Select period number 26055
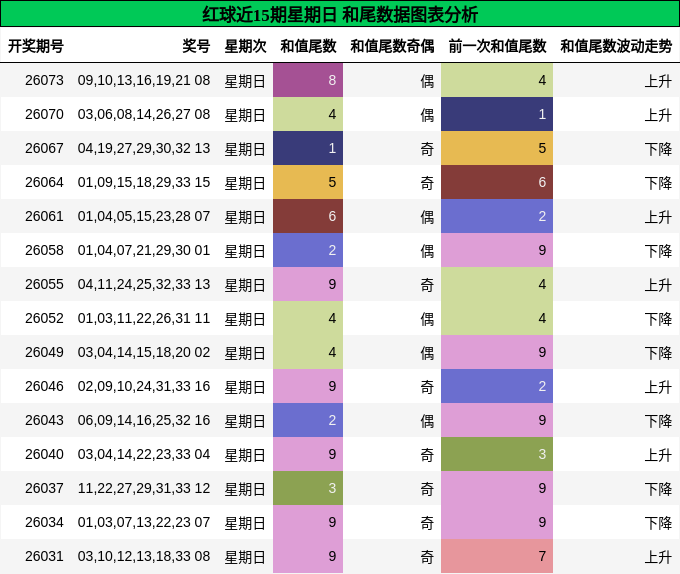 pyautogui.click(x=44, y=284)
